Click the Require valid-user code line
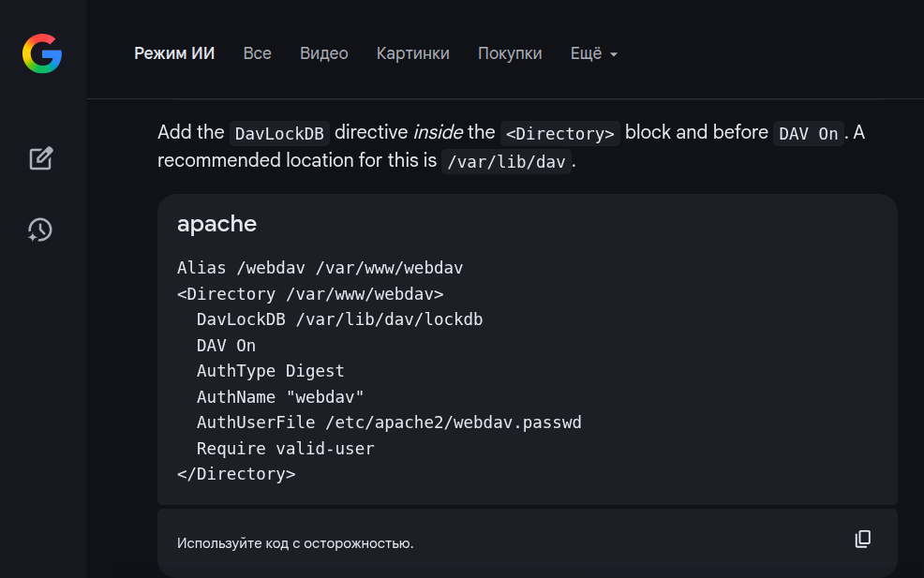 (285, 449)
